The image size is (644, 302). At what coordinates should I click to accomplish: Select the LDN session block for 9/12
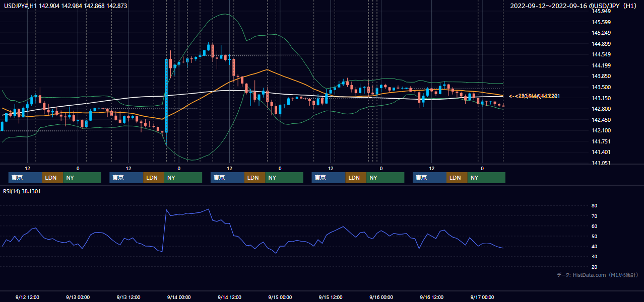pyautogui.click(x=53, y=178)
